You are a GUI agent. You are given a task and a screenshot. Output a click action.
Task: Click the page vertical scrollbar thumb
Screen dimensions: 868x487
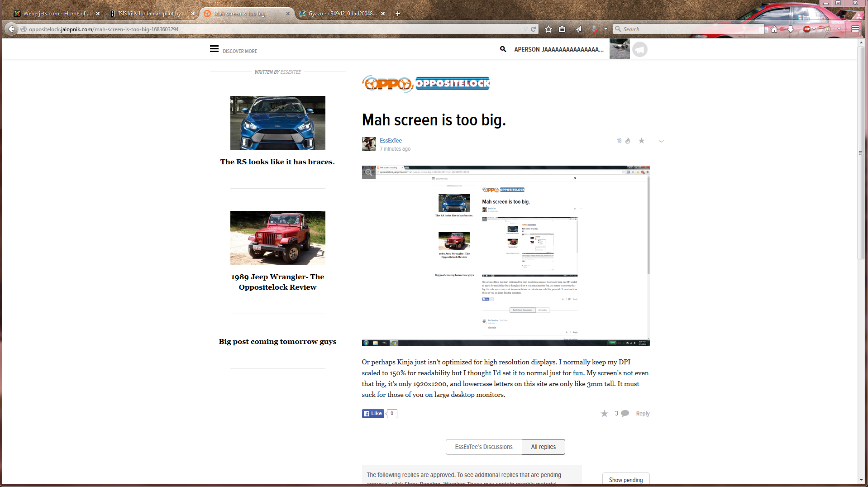[861, 152]
